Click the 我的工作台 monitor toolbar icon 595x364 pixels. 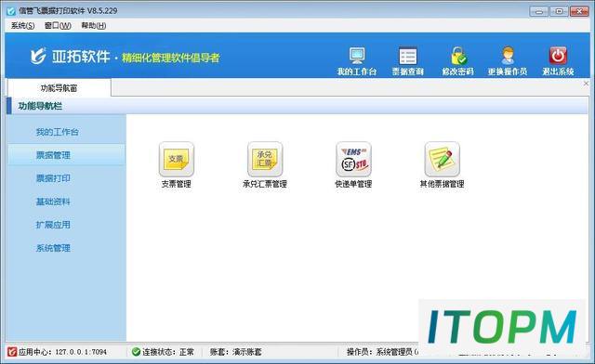pos(357,56)
